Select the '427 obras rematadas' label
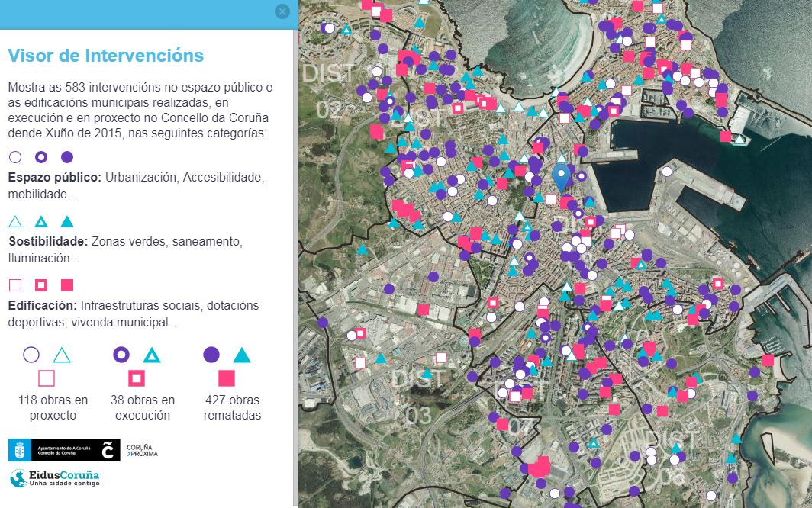 [233, 408]
